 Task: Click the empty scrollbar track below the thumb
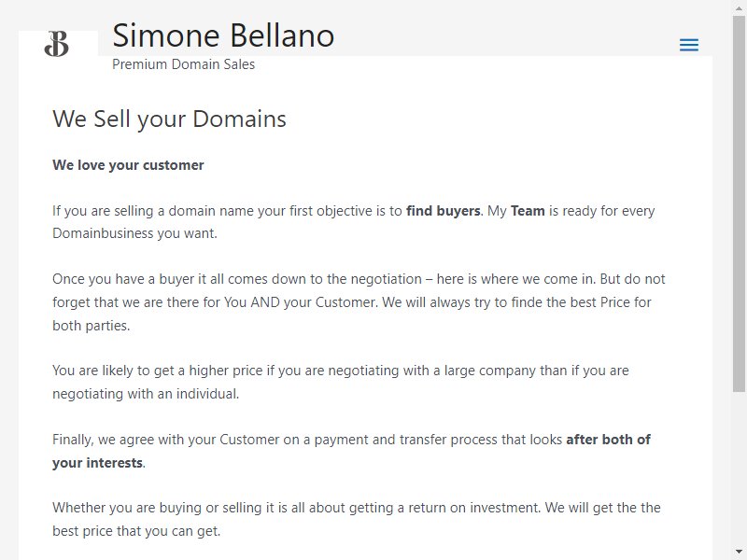pyautogui.click(x=739, y=469)
